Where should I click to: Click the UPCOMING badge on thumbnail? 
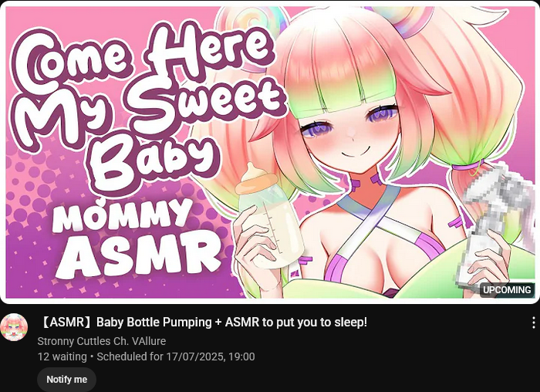(507, 290)
